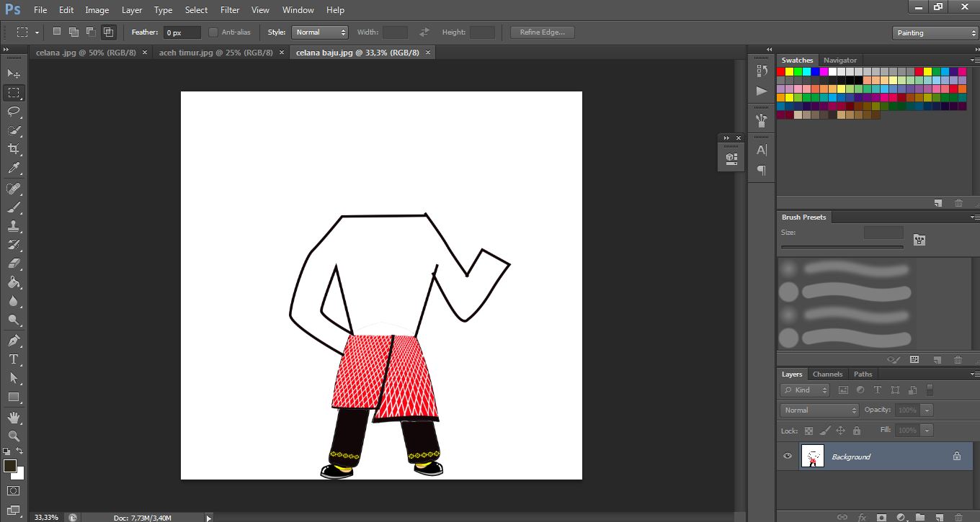Screen dimensions: 980x522
Task: Select the Eyedropper tool
Action: point(14,168)
